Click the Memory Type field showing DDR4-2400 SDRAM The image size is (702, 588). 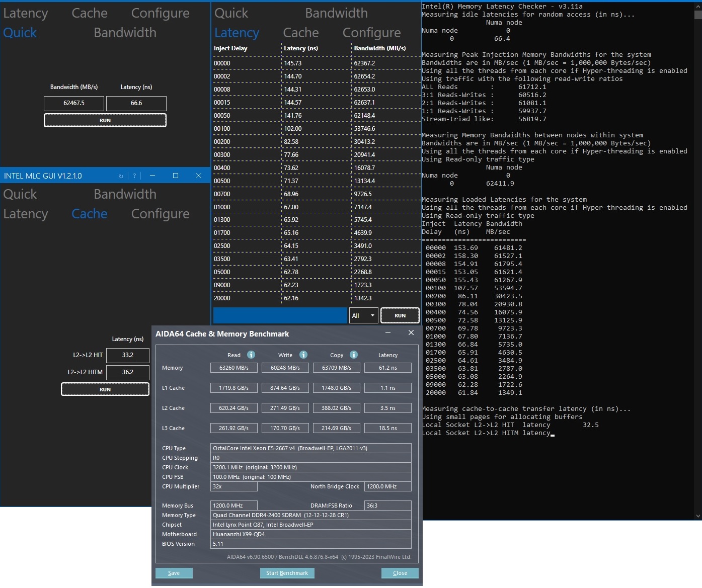coord(311,515)
